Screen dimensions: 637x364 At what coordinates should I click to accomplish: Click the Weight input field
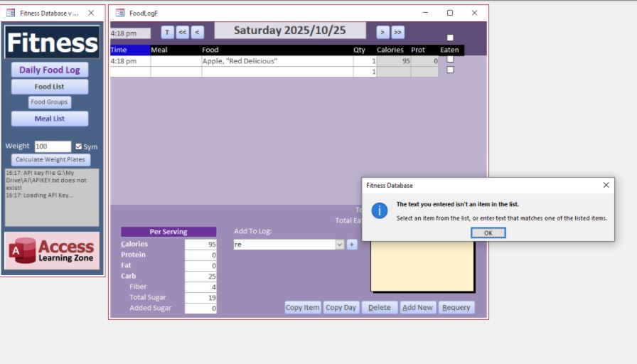(53, 146)
